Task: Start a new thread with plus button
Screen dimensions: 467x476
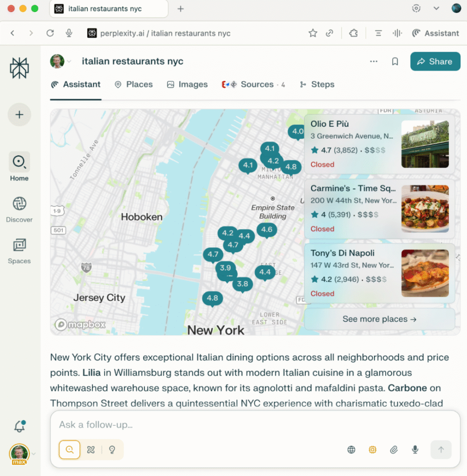Action: pyautogui.click(x=19, y=115)
